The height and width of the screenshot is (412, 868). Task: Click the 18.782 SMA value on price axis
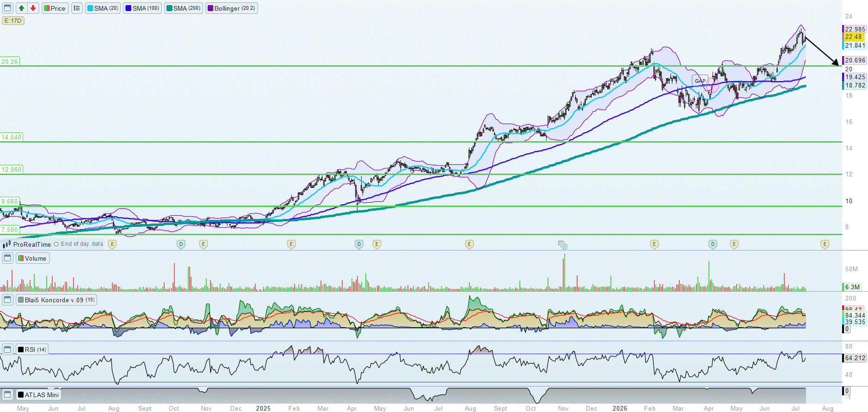click(x=855, y=85)
